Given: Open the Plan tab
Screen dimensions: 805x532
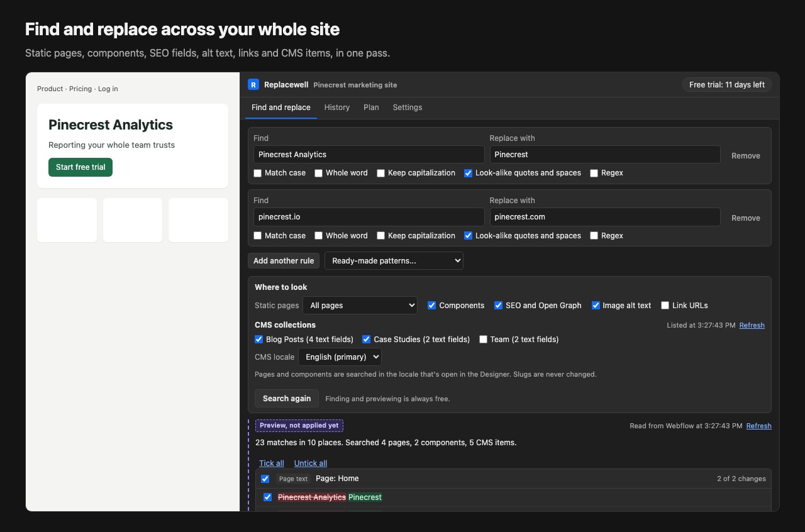Looking at the screenshot, I should pos(371,108).
